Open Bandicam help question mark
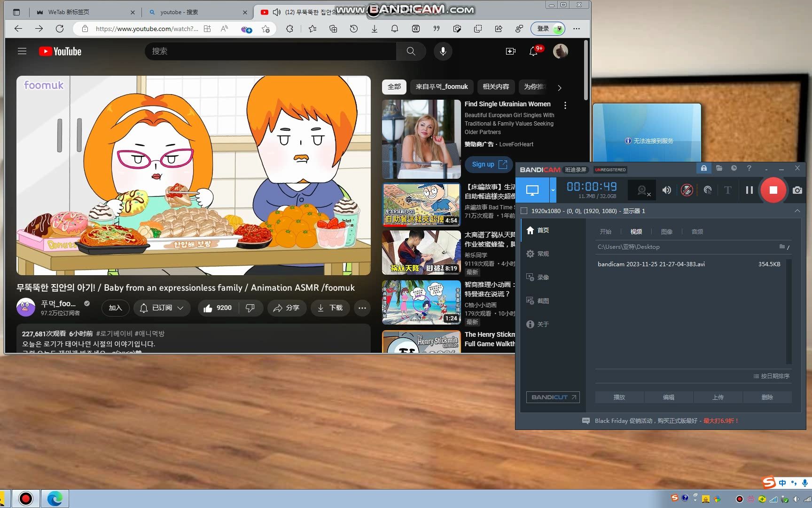Viewport: 812px width, 508px height. (749, 168)
